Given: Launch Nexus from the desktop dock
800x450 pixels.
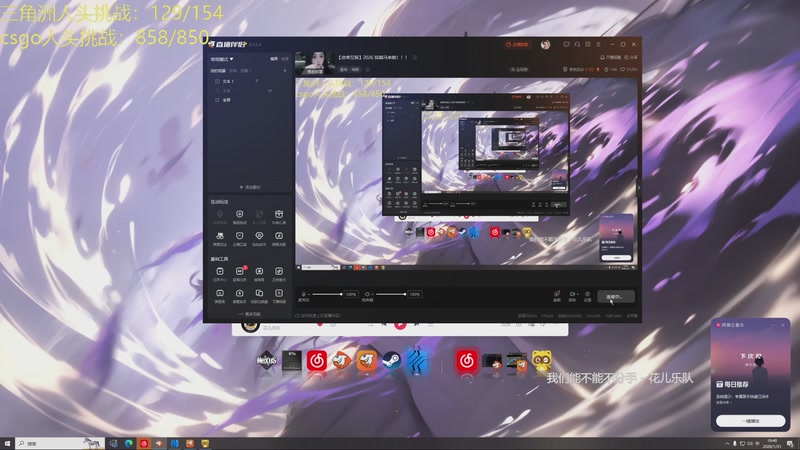Looking at the screenshot, I should [x=266, y=361].
